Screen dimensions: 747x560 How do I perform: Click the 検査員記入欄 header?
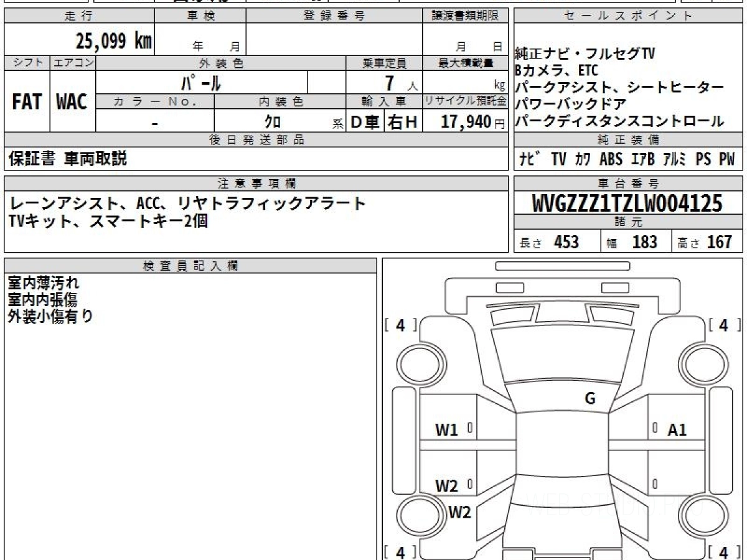(190, 266)
